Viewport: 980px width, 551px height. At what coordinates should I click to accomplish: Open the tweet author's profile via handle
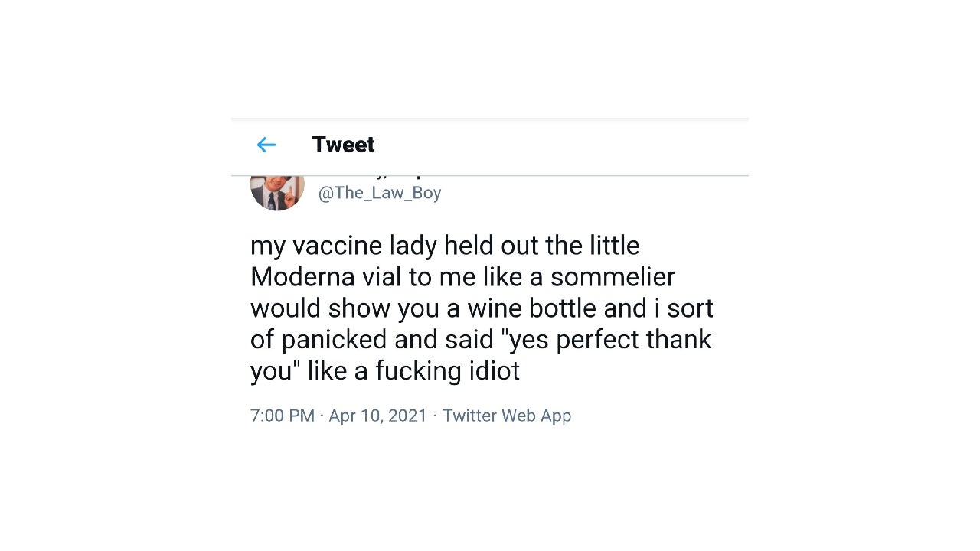(x=380, y=193)
